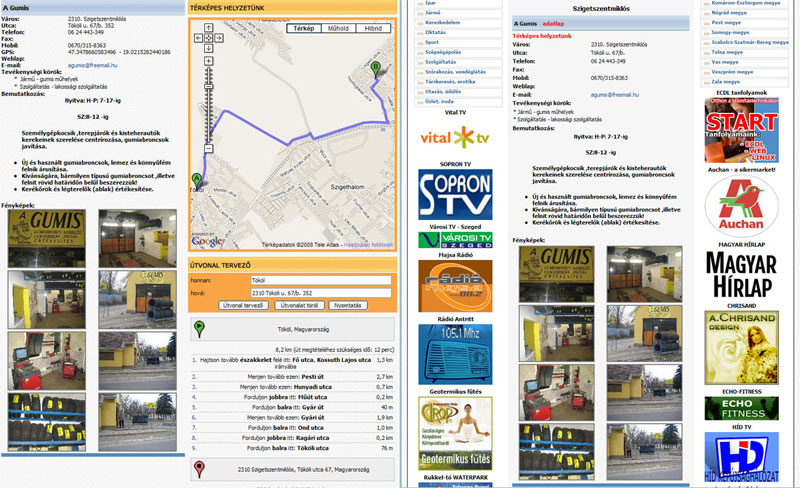The image size is (800, 488).
Task: Switch map to Műhold satellite view
Action: pos(338,29)
